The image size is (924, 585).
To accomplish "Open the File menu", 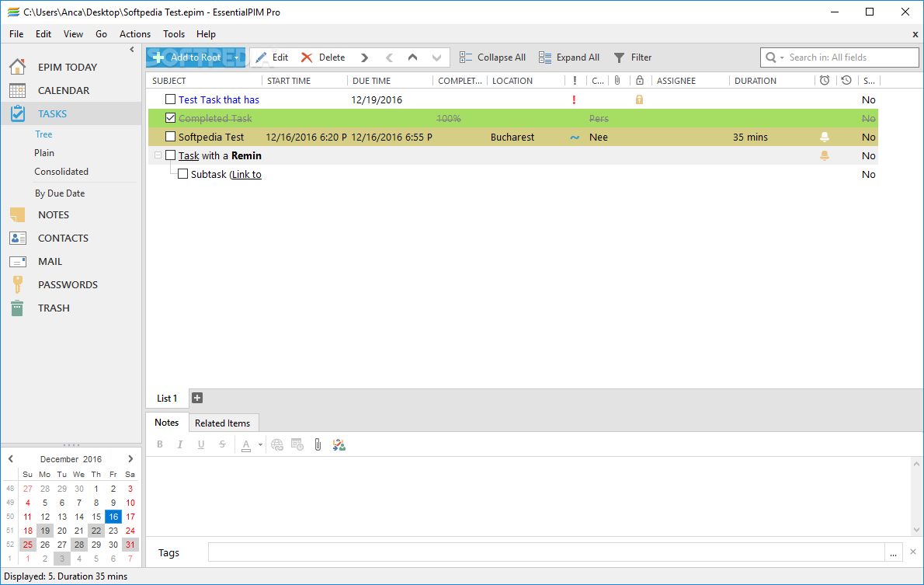I will [16, 34].
